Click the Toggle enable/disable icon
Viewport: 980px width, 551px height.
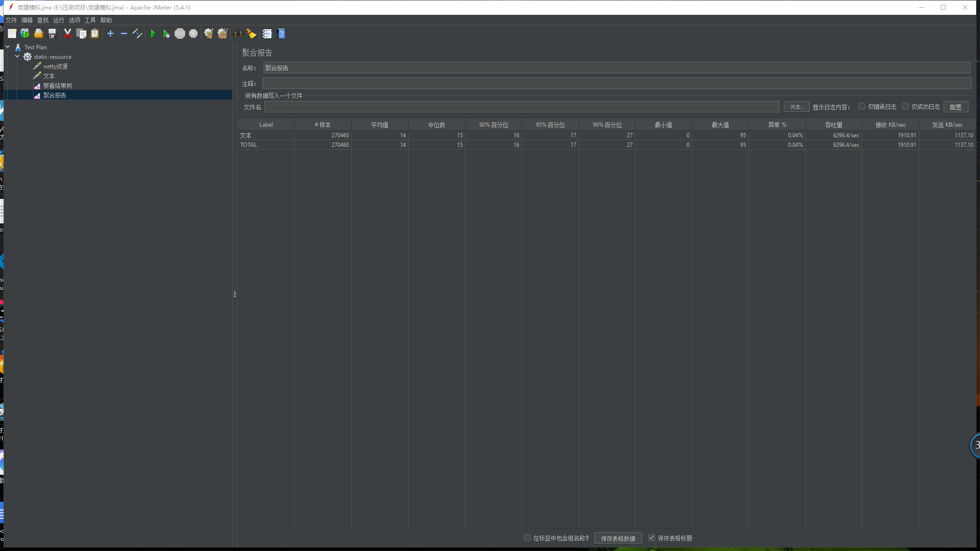coord(137,33)
